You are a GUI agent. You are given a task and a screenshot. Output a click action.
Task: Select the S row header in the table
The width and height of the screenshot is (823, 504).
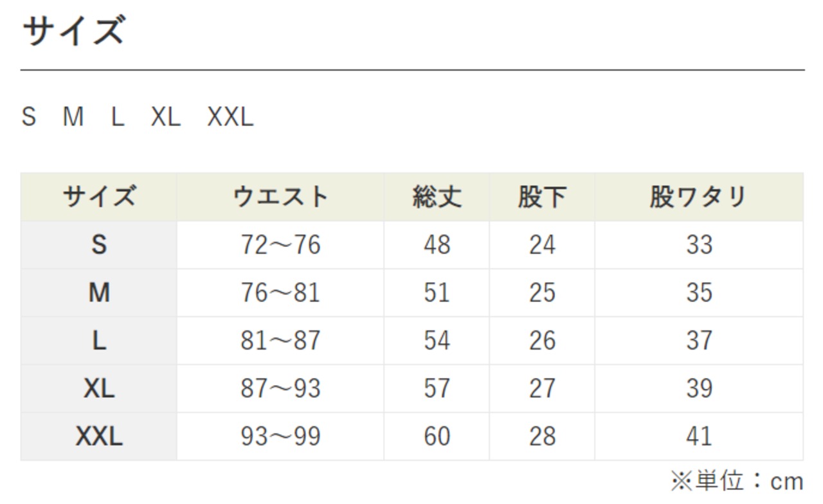pyautogui.click(x=99, y=245)
